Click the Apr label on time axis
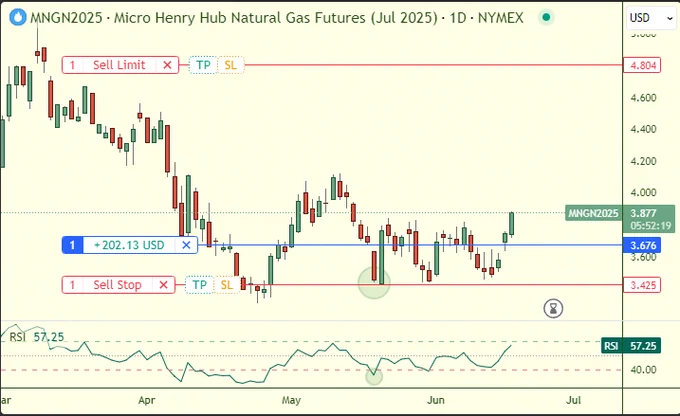The image size is (680, 416). pos(147,400)
